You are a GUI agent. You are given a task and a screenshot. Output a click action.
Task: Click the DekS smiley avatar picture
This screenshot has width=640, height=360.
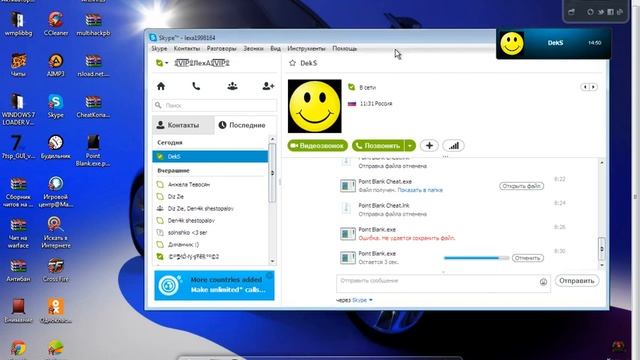click(314, 106)
